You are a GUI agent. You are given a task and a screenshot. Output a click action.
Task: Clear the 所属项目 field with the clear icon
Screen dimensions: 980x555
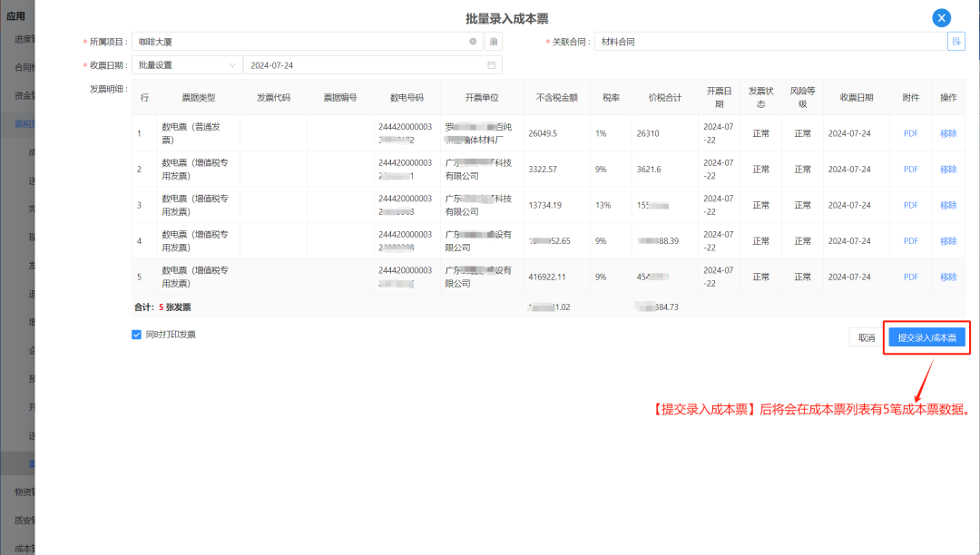(x=472, y=42)
